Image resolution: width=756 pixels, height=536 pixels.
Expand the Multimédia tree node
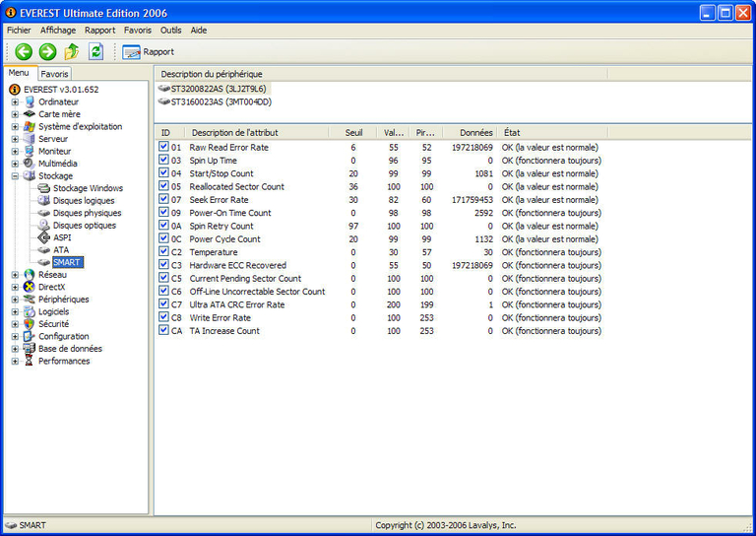coord(15,164)
